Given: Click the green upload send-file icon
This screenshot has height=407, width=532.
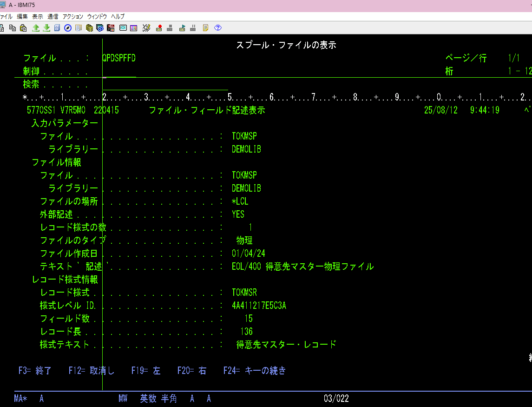Looking at the screenshot, I should point(36,28).
